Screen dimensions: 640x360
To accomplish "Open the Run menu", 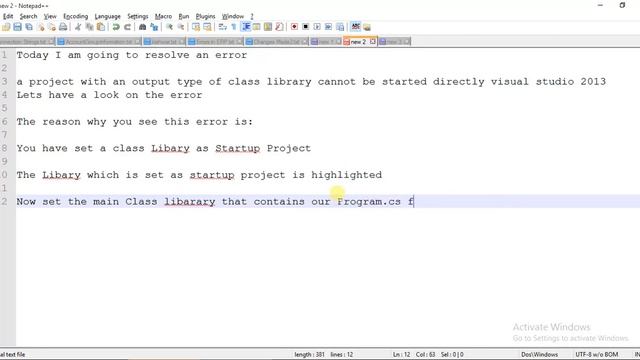I will coord(184,16).
